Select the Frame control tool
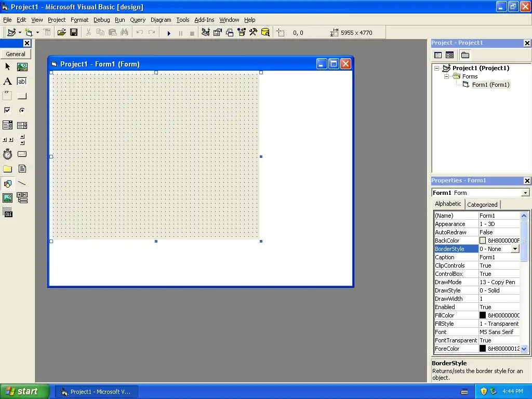 7,96
